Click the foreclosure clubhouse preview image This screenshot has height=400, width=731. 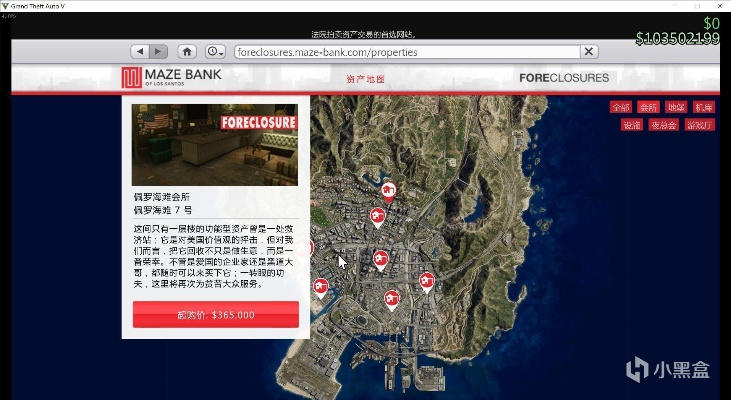pyautogui.click(x=215, y=145)
